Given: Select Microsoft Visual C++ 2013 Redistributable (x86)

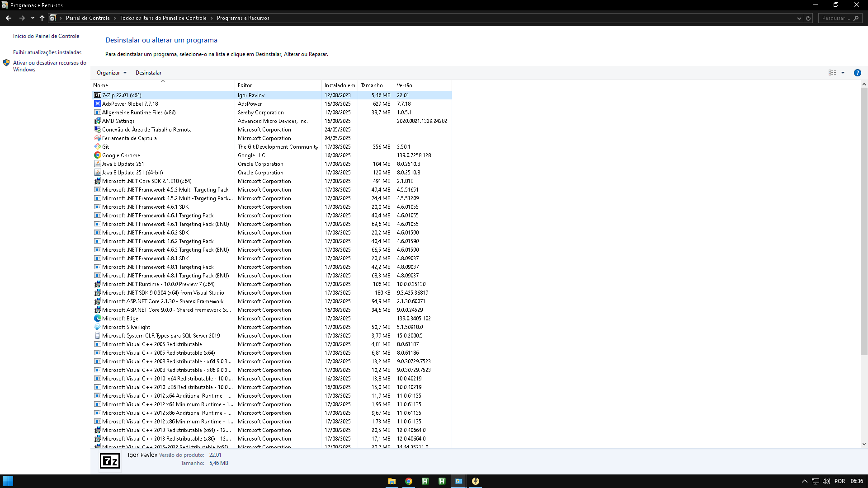Looking at the screenshot, I should pyautogui.click(x=272, y=439).
